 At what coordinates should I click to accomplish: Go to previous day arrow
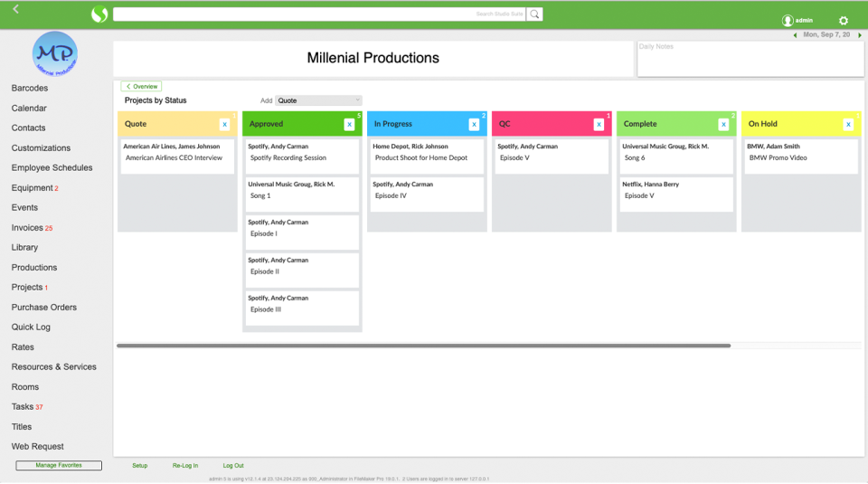[796, 35]
